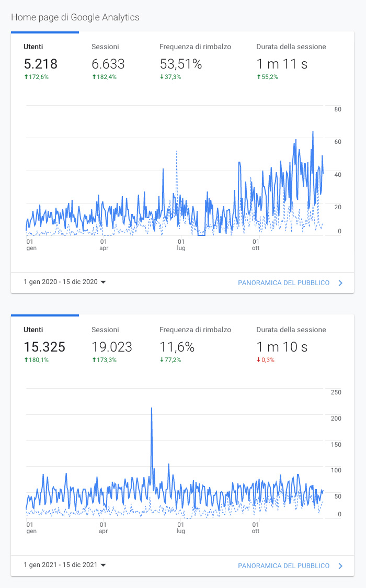Click the 01 lug axis label in 2020 chart

tap(181, 245)
